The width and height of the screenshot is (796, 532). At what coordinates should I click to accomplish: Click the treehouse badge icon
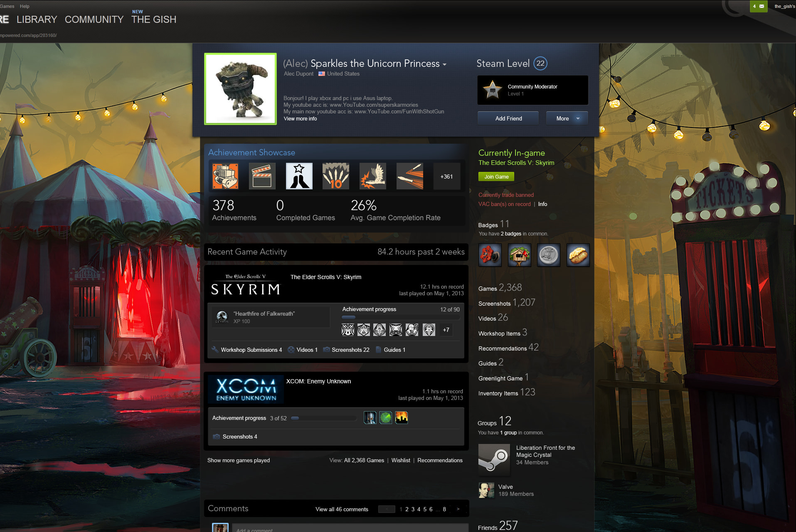tap(520, 255)
